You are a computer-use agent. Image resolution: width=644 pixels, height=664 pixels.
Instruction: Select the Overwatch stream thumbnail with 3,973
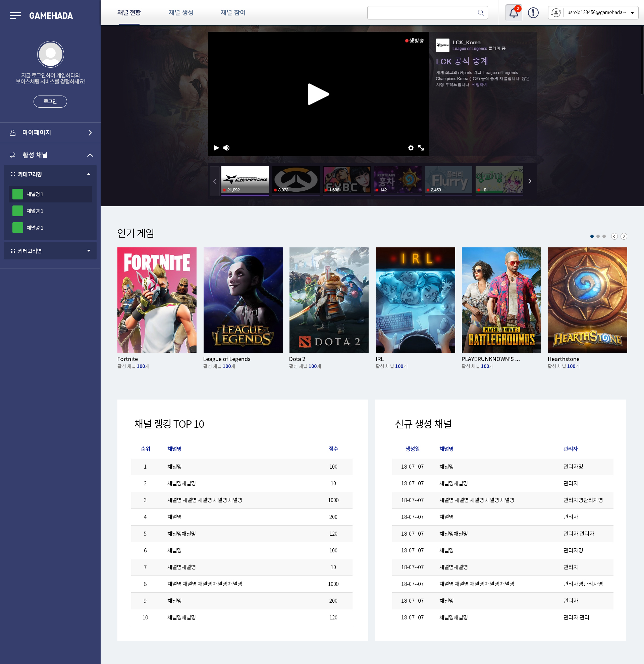point(296,180)
